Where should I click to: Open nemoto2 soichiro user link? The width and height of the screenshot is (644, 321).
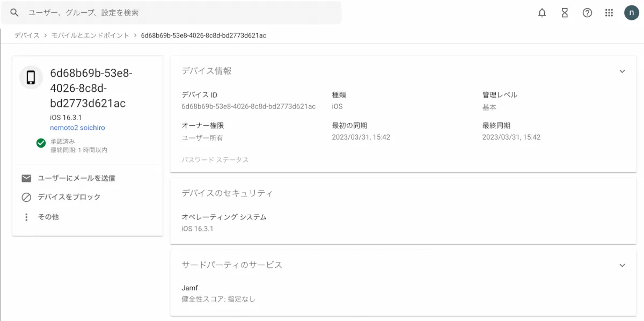coord(77,128)
